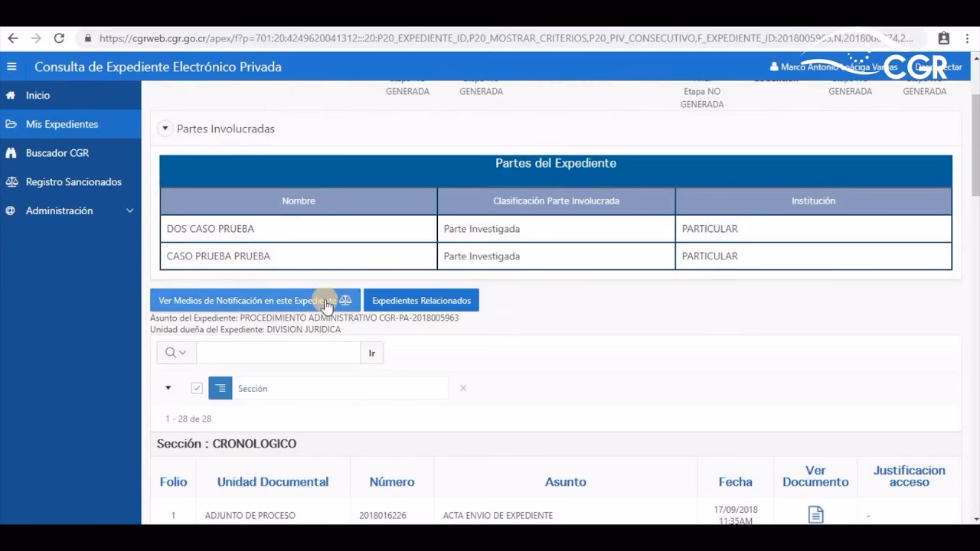The image size is (980, 551).
Task: Toggle the Sección control break checkbox
Action: (x=197, y=388)
